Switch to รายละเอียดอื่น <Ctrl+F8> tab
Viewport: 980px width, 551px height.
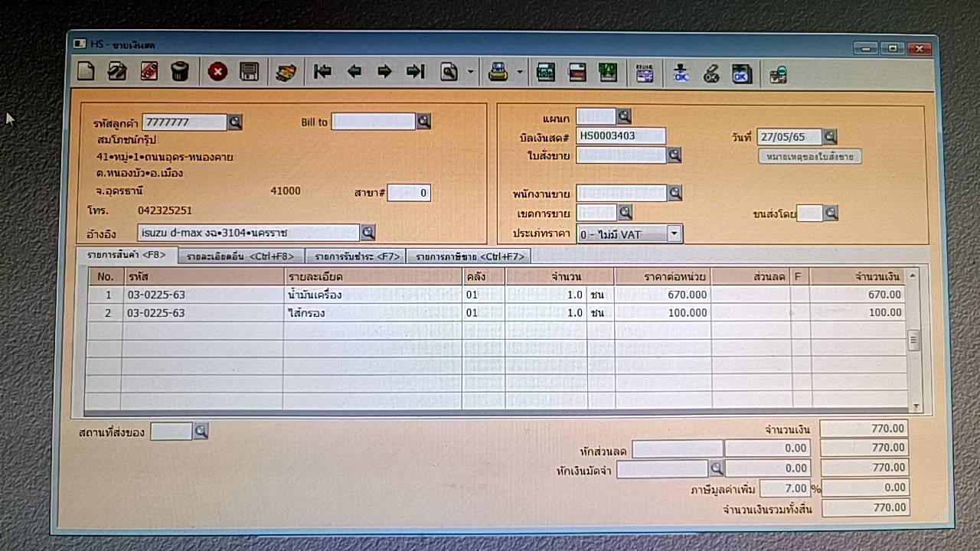click(x=241, y=257)
